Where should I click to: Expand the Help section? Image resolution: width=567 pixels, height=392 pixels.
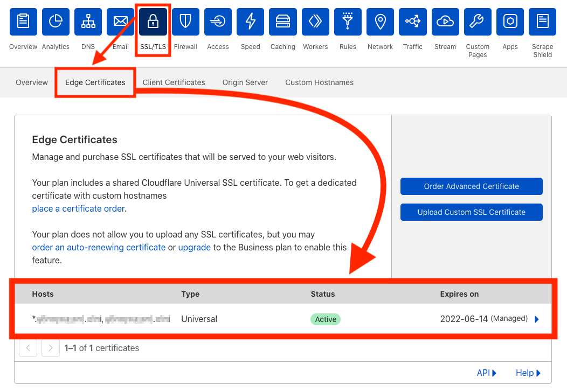[528, 373]
